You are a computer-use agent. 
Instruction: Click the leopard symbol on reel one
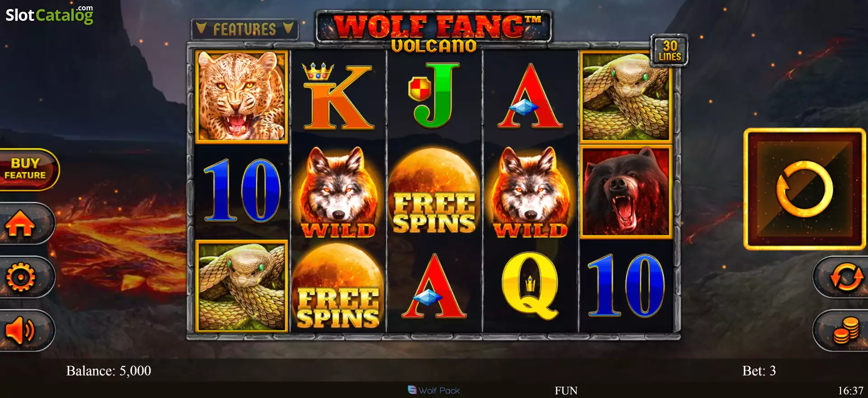242,96
